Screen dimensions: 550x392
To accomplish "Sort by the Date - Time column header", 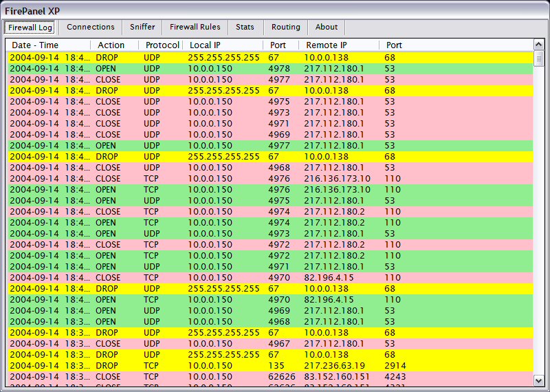I will pyautogui.click(x=48, y=45).
